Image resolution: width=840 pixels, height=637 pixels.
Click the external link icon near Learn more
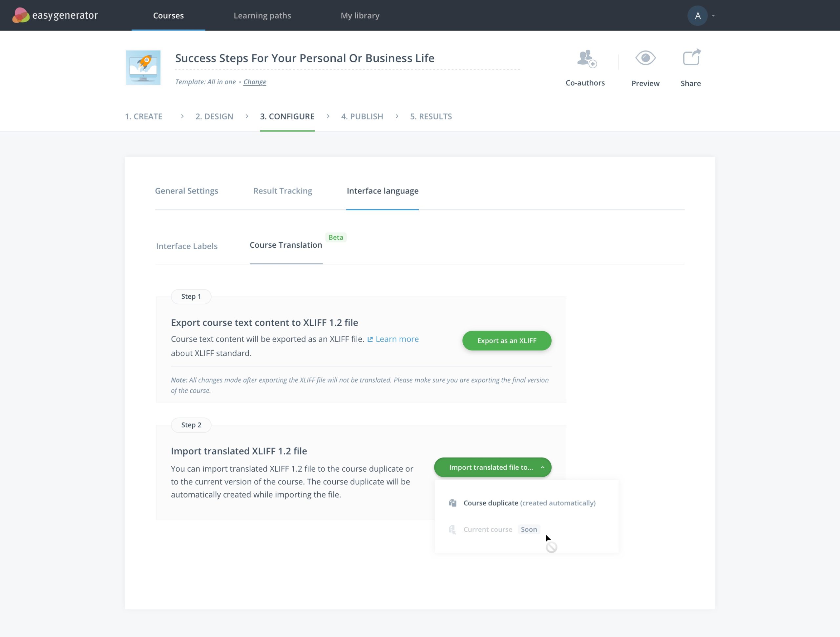click(x=370, y=339)
